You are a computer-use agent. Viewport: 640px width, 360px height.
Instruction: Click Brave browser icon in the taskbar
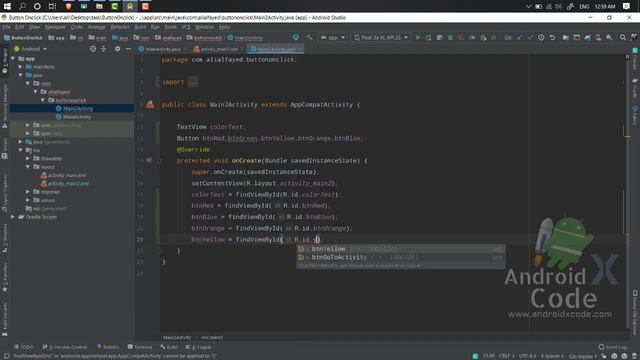(x=69, y=6)
